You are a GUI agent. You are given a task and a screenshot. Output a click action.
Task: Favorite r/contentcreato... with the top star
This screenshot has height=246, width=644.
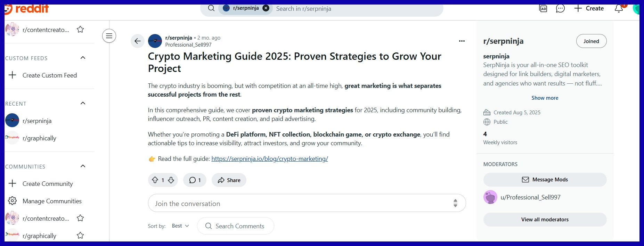(80, 30)
